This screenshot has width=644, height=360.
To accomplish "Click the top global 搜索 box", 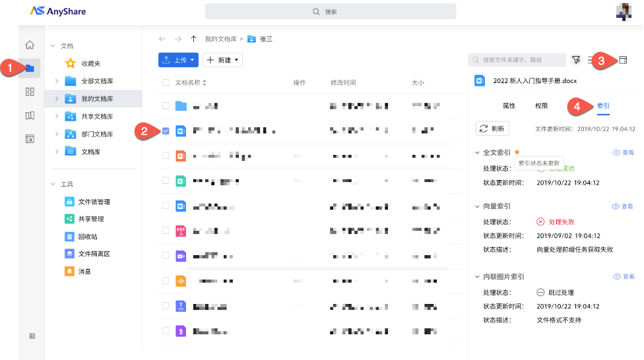I will (x=330, y=11).
